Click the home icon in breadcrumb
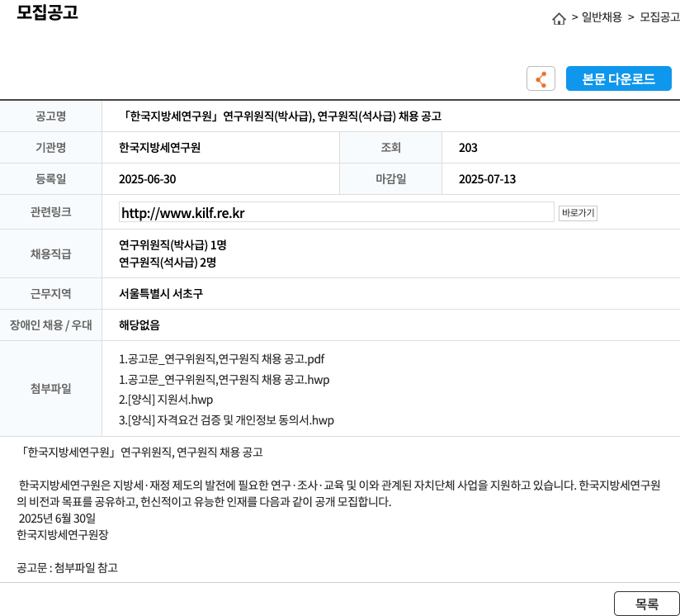 tap(559, 18)
